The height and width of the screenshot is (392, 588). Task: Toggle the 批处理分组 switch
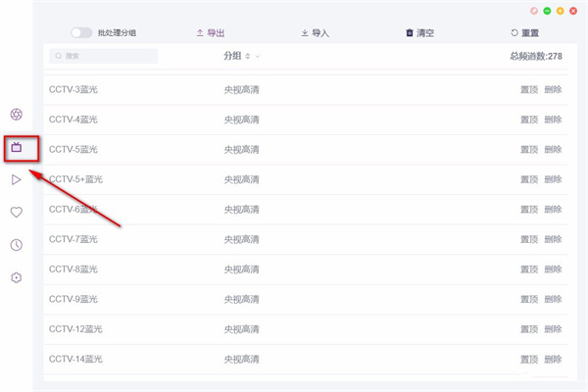point(82,33)
